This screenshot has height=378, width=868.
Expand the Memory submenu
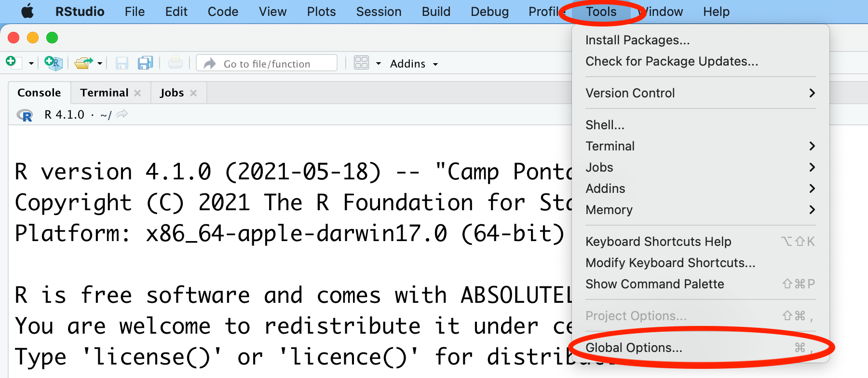[700, 210]
